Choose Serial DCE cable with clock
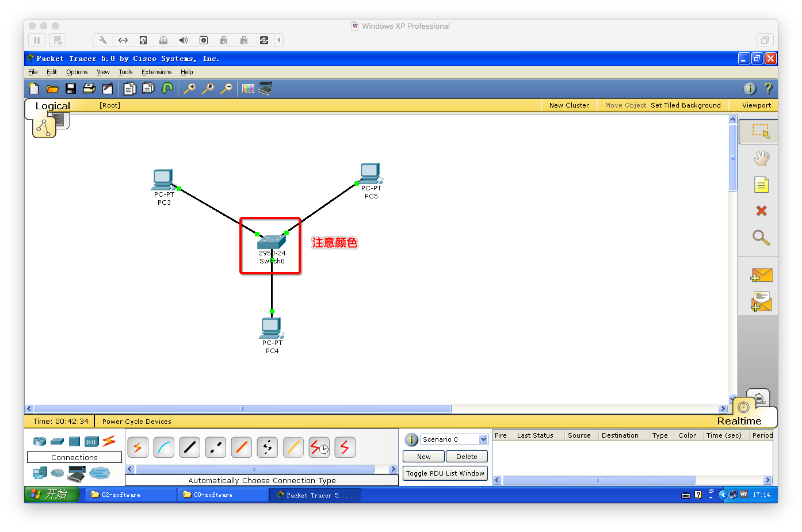 click(319, 447)
